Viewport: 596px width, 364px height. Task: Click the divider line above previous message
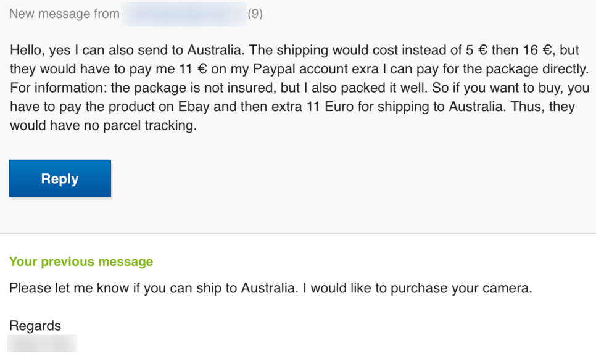coord(298,233)
